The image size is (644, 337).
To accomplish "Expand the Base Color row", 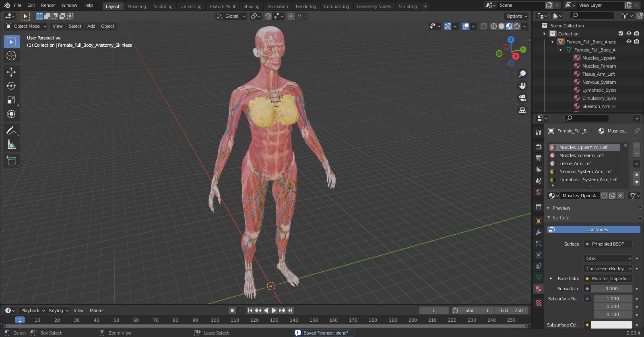I will 551,279.
